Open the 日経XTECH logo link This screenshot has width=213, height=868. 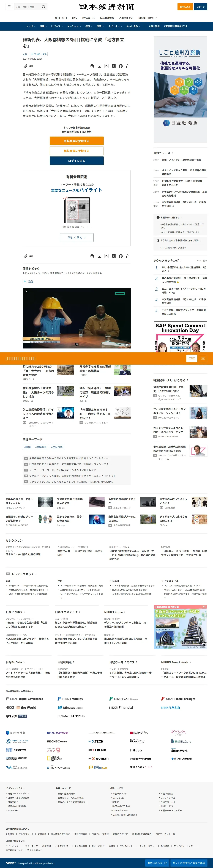pyautogui.click(x=96, y=741)
